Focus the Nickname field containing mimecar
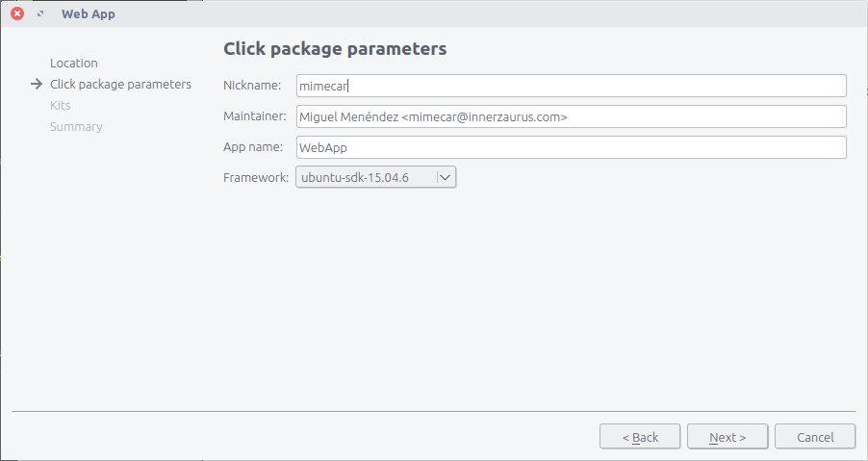The width and height of the screenshot is (868, 461). (572, 86)
